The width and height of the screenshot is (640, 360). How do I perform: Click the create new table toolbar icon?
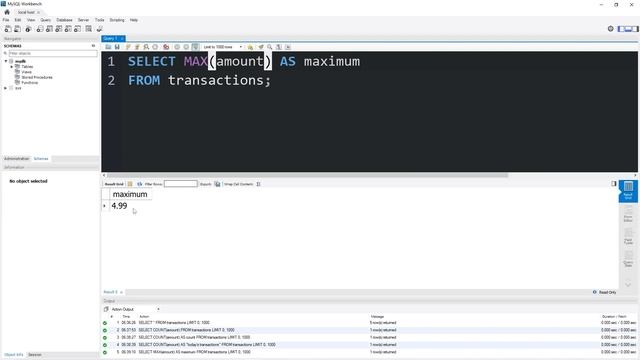pos(49,29)
